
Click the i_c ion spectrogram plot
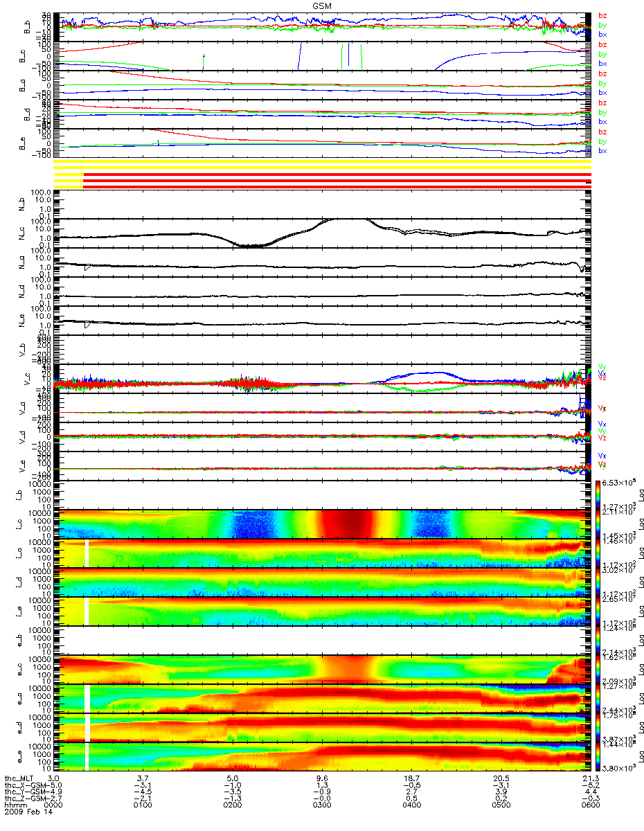point(322,524)
